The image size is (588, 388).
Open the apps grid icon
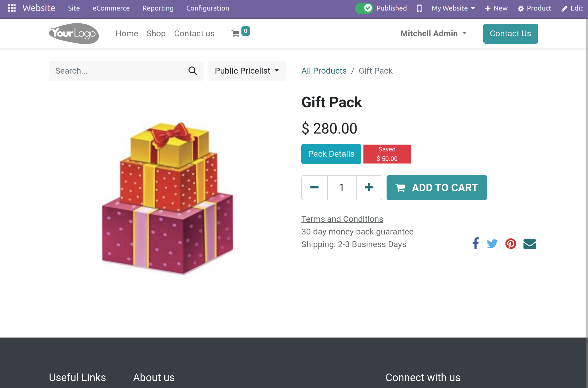point(12,8)
